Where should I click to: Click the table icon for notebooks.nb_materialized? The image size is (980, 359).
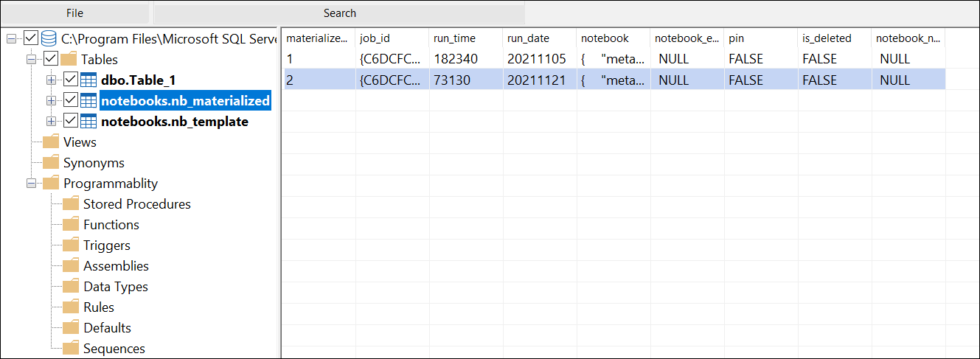(88, 100)
